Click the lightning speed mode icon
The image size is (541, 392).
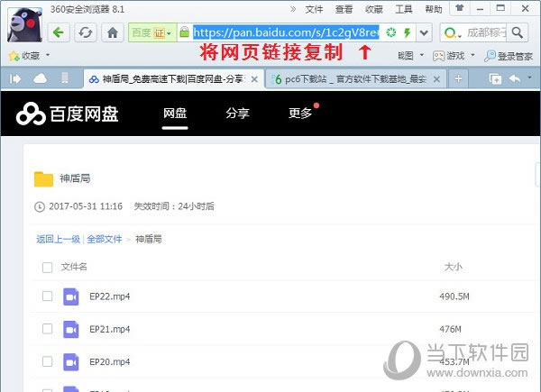[x=408, y=32]
